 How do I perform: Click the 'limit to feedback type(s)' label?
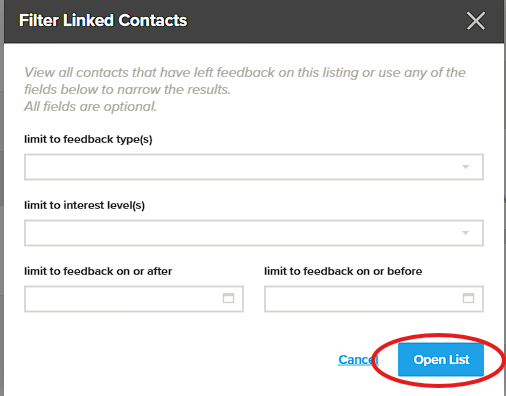[88, 139]
